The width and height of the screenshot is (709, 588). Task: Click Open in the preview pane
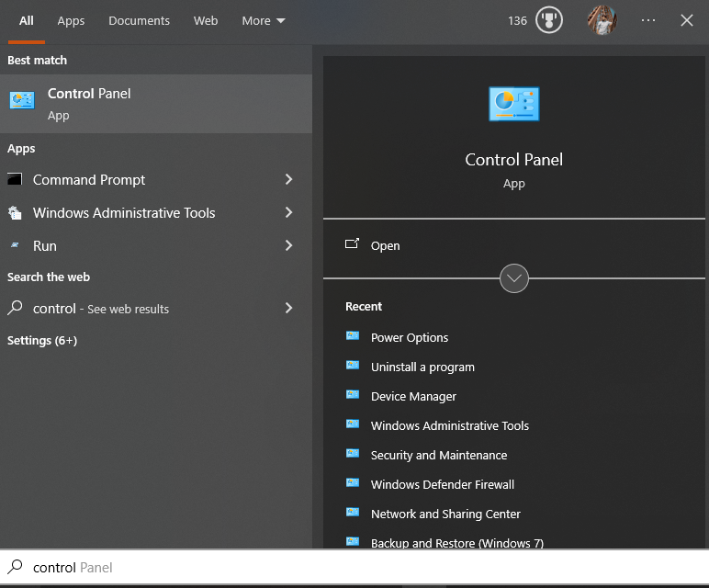click(x=385, y=245)
